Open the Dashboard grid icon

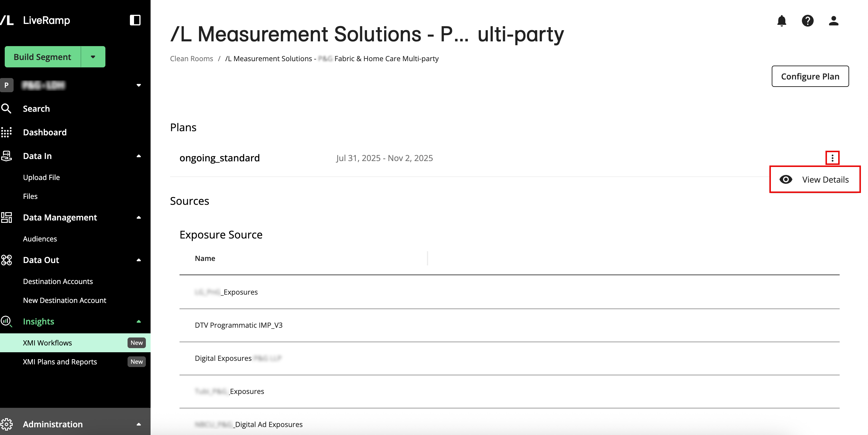pyautogui.click(x=6, y=132)
